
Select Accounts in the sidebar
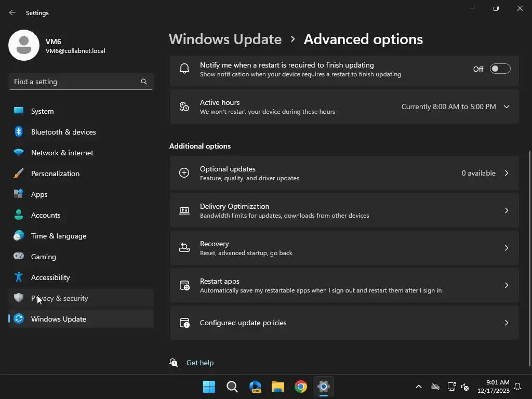[81, 215]
